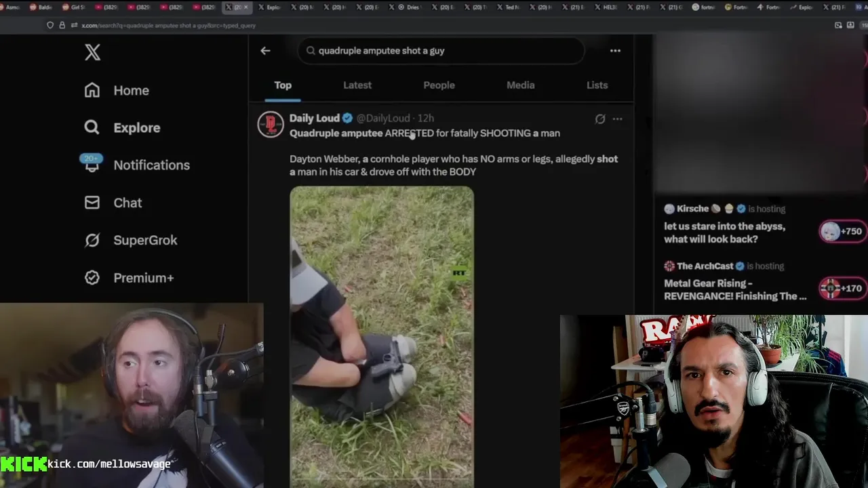Go back with the left arrow
Image resolution: width=868 pixels, height=488 pixels.
pyautogui.click(x=265, y=50)
